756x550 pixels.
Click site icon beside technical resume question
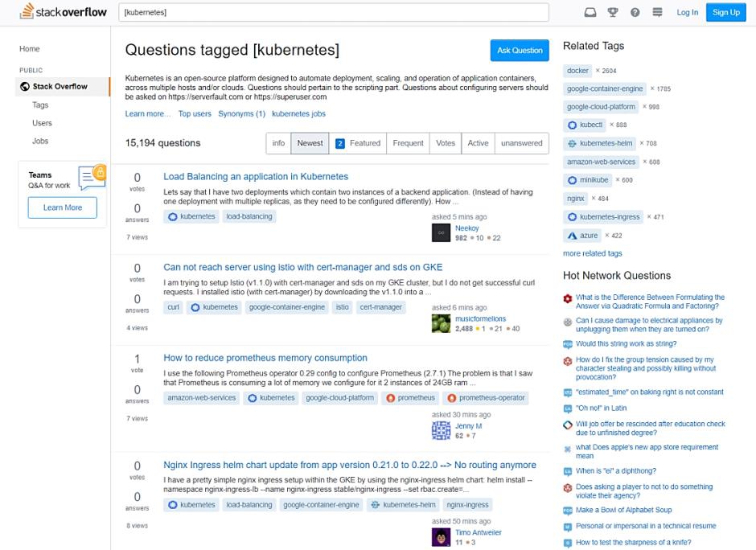568,527
